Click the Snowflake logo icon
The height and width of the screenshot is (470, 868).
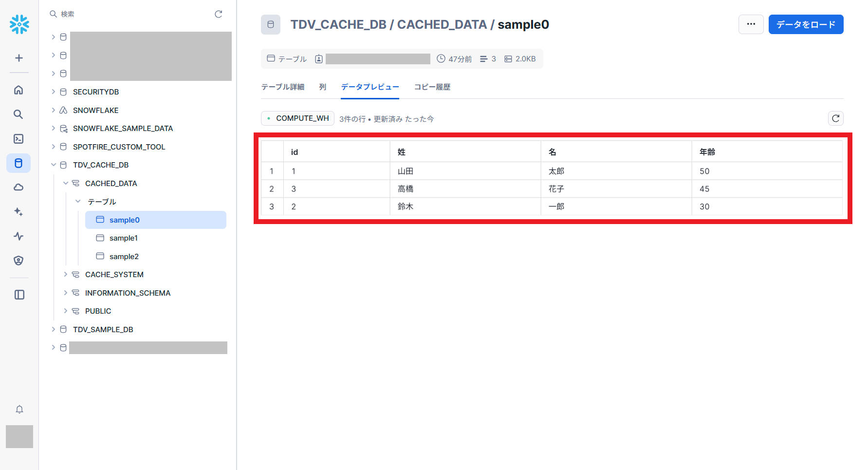click(19, 24)
